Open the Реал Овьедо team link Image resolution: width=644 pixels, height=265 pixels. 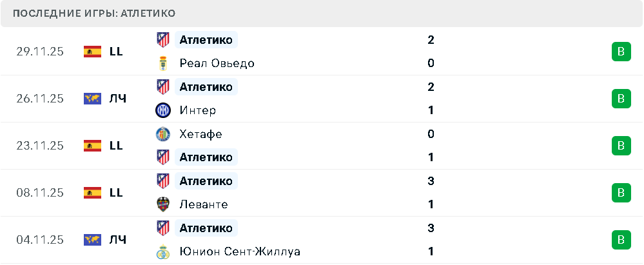click(x=217, y=63)
